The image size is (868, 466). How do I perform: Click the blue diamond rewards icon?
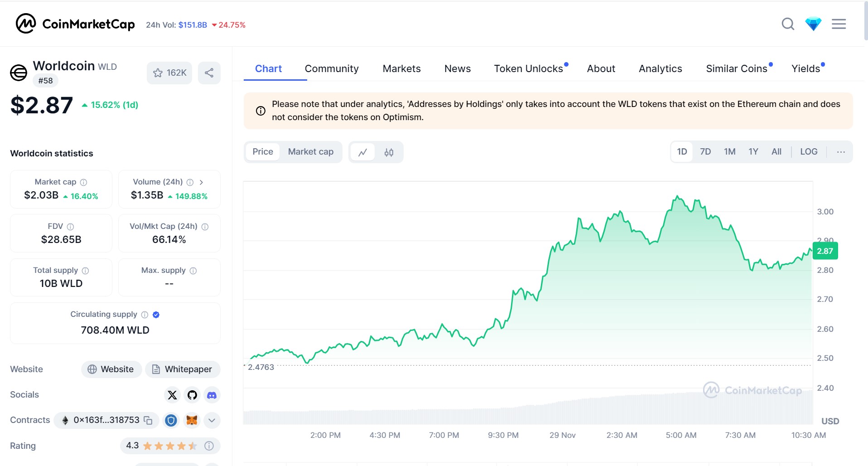tap(813, 24)
